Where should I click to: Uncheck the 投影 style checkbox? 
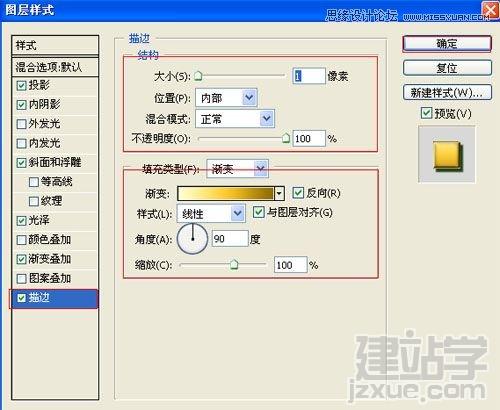pos(21,86)
